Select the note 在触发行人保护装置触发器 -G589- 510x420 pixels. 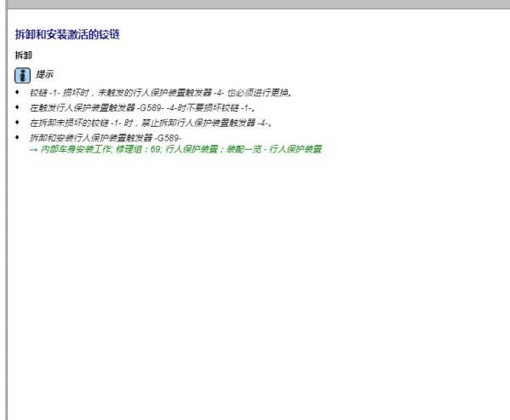click(142, 107)
